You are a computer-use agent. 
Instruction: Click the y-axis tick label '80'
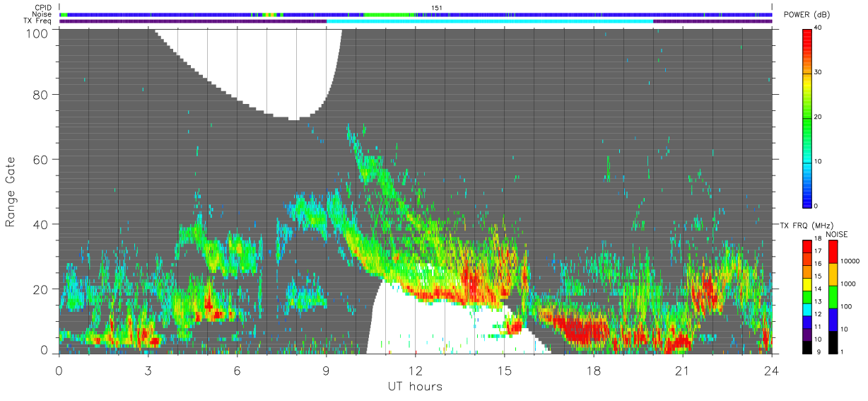pos(41,94)
